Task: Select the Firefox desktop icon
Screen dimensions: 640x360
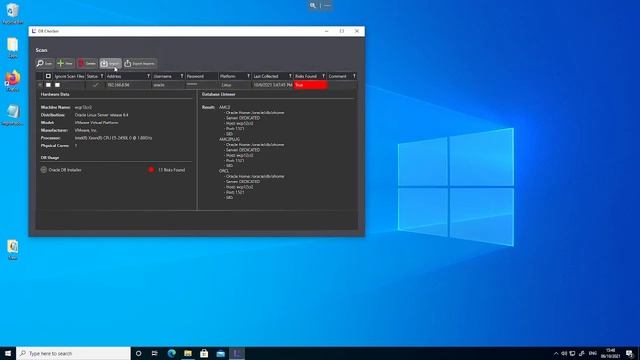Action: tap(13, 80)
